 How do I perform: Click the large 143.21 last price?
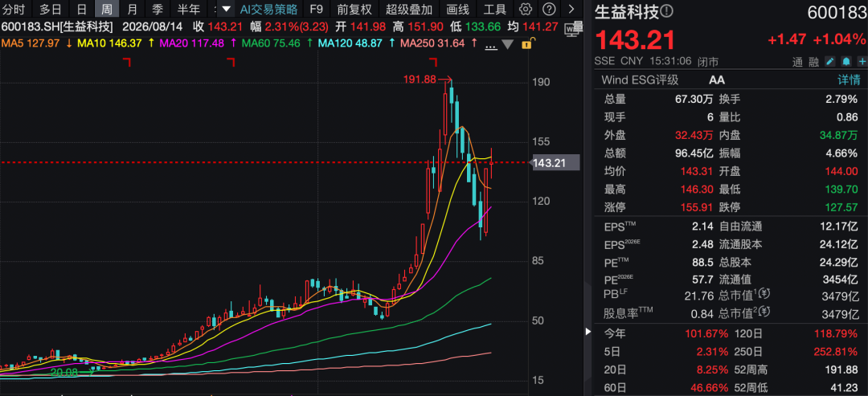pos(635,40)
